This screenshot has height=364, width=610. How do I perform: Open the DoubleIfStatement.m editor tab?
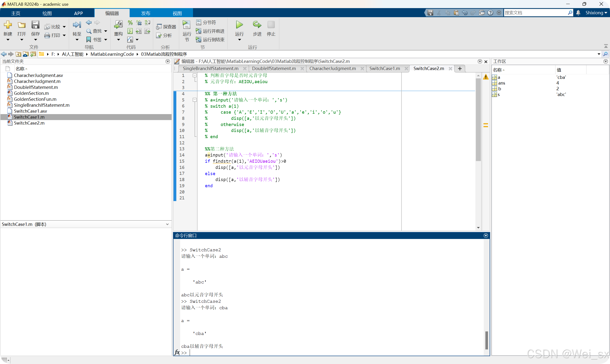[274, 68]
